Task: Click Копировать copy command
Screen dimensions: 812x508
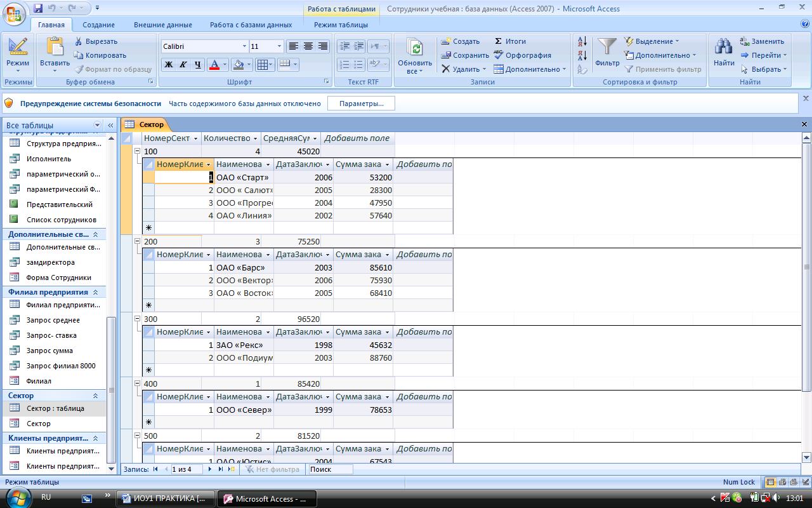Action: [x=100, y=55]
